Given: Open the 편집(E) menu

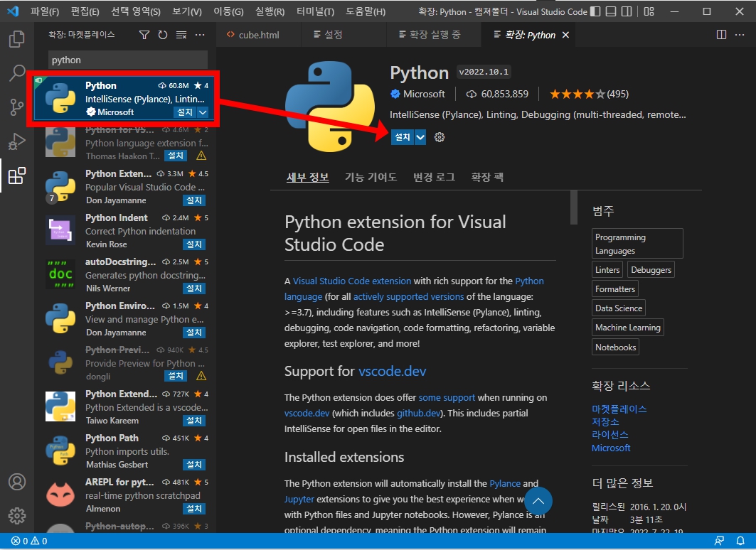Looking at the screenshot, I should [85, 11].
